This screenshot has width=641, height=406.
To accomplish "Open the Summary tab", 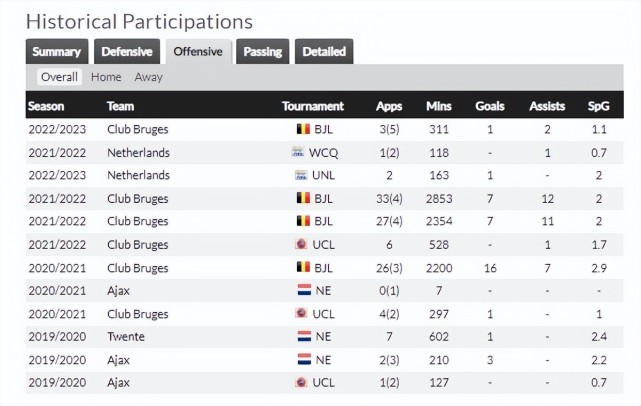I will pos(56,52).
